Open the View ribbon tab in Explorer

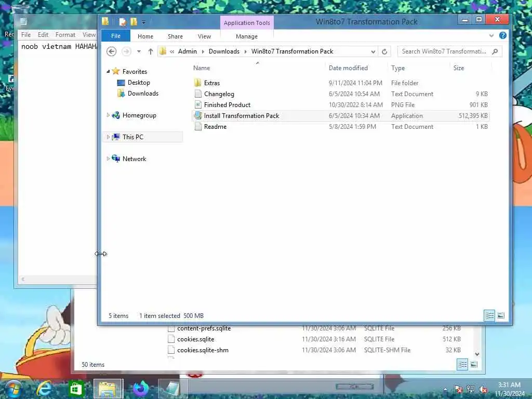204,36
